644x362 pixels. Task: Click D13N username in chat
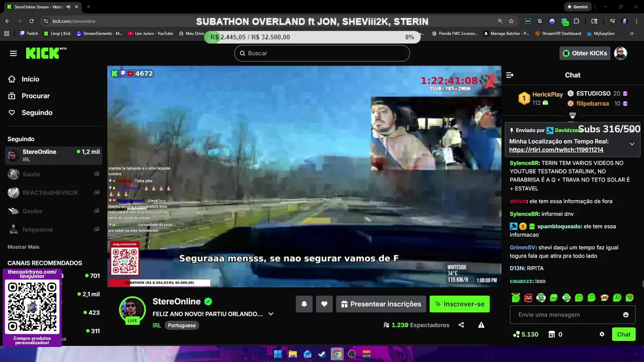tap(516, 268)
